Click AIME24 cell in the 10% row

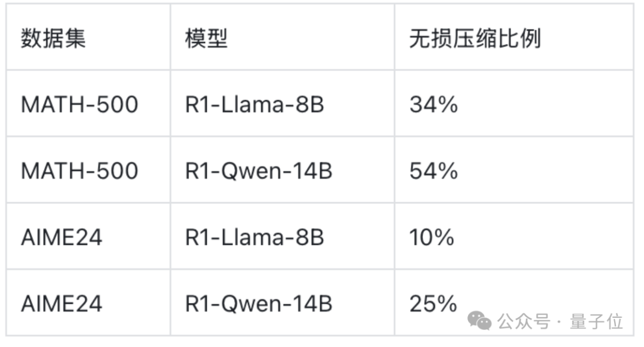(x=61, y=237)
